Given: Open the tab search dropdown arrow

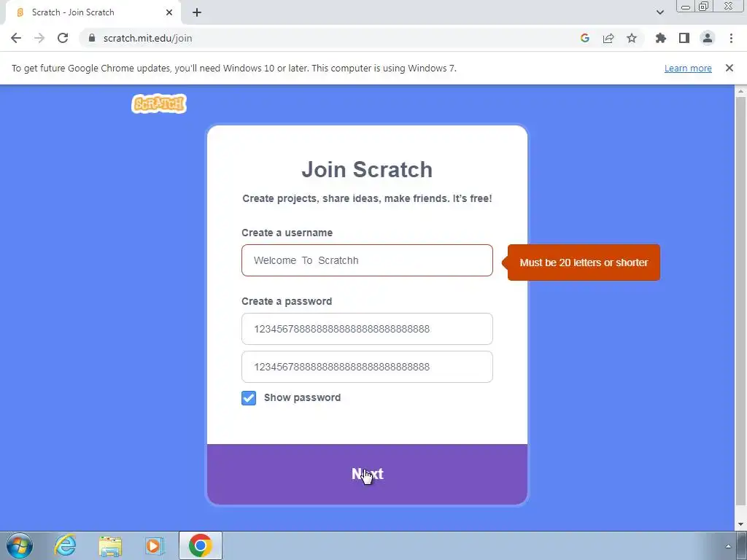Looking at the screenshot, I should tap(659, 12).
